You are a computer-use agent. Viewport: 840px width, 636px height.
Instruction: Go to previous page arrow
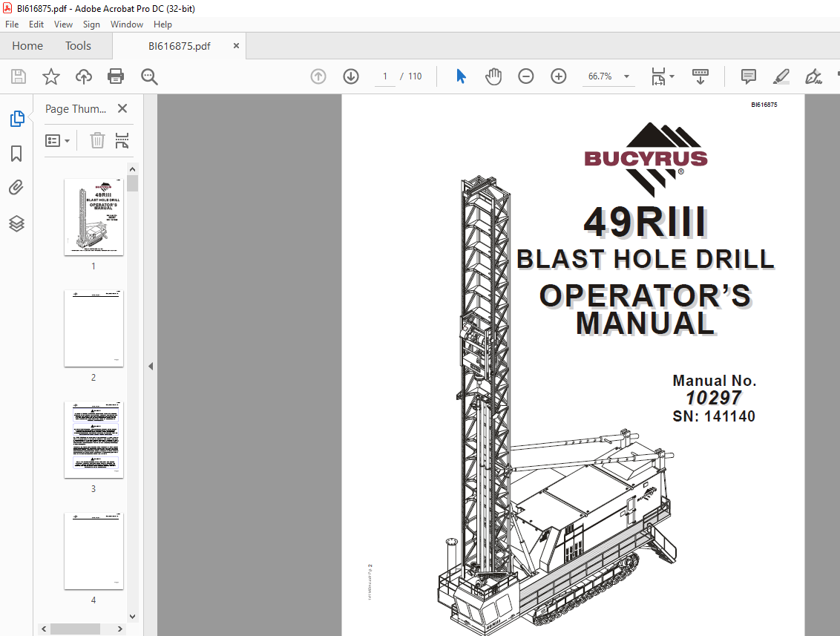coord(318,76)
